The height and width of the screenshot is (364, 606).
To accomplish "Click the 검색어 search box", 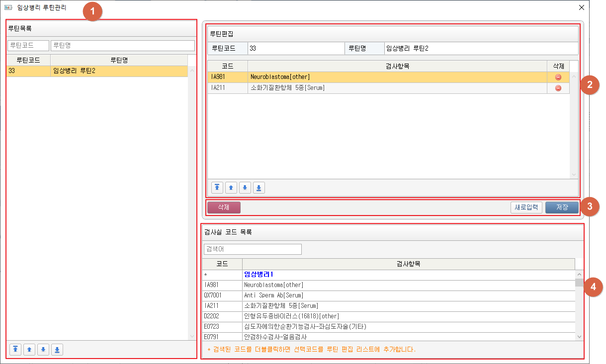I will [253, 249].
